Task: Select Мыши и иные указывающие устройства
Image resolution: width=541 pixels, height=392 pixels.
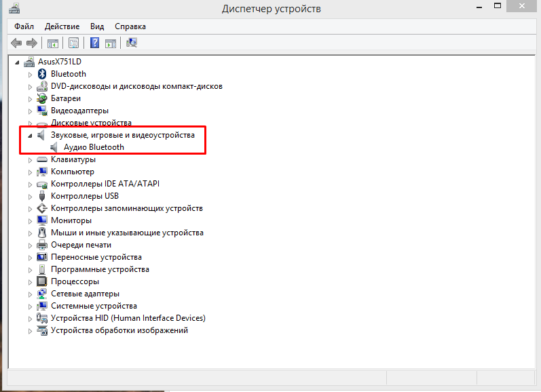Action: pyautogui.click(x=127, y=233)
